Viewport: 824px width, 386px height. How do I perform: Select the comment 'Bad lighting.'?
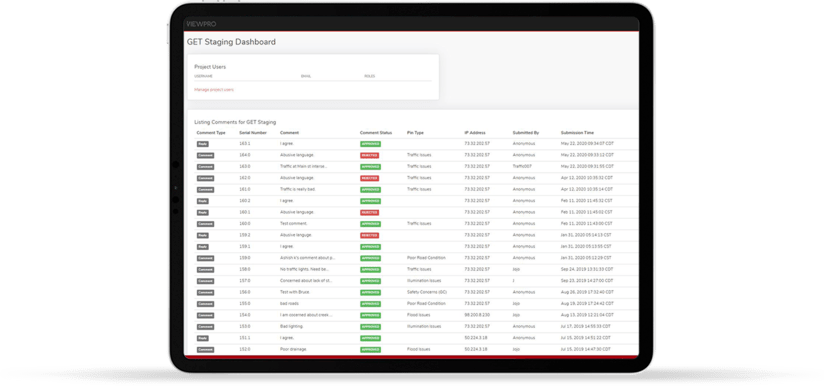pyautogui.click(x=292, y=326)
